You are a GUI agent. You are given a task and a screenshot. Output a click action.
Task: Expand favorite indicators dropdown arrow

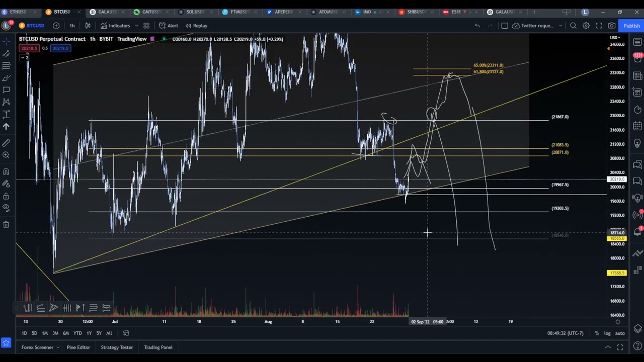136,26
